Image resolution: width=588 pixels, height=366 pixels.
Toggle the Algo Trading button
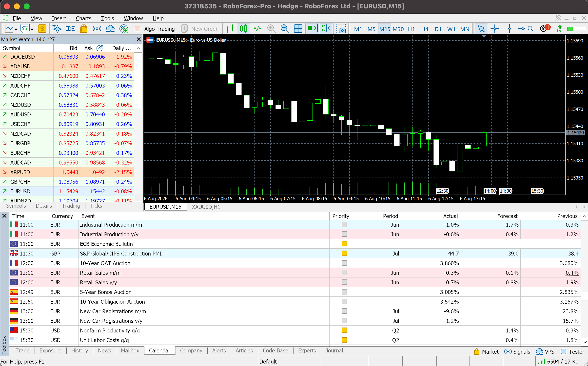coord(155,29)
